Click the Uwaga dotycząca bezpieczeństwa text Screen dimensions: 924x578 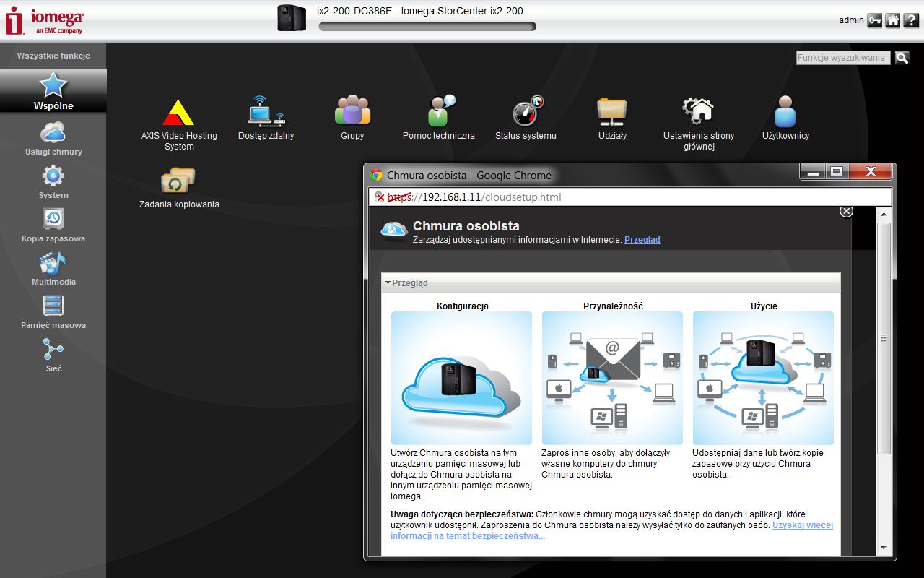tap(462, 514)
